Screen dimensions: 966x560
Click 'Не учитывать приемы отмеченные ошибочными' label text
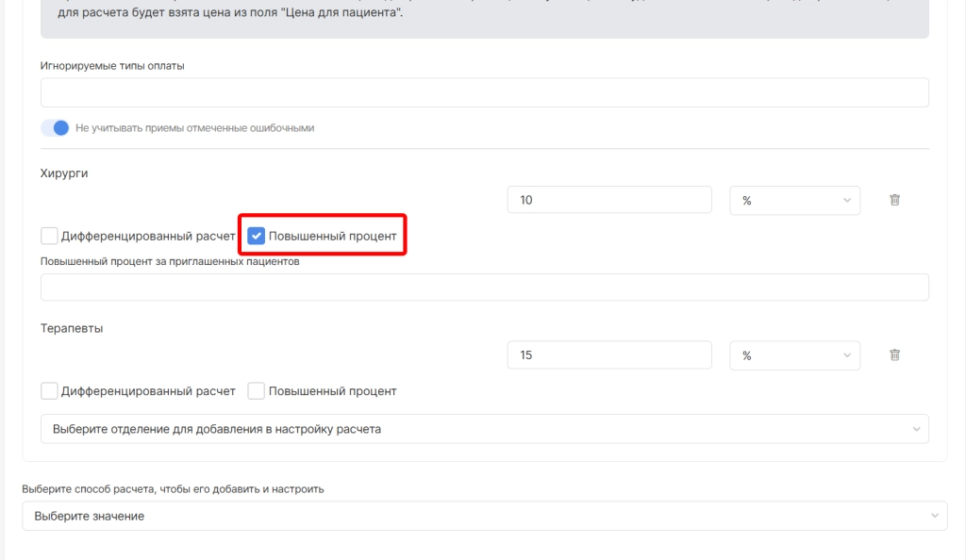pos(194,128)
